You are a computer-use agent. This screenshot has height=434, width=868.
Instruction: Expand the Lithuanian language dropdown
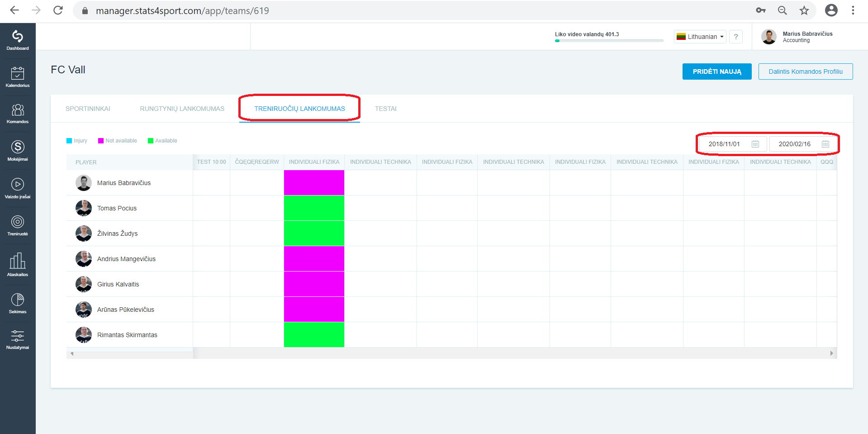tap(700, 37)
